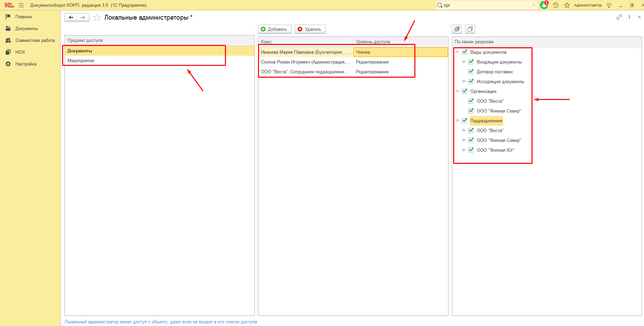The image size is (644, 326).
Task: Open the Главное section
Action: click(x=30, y=17)
